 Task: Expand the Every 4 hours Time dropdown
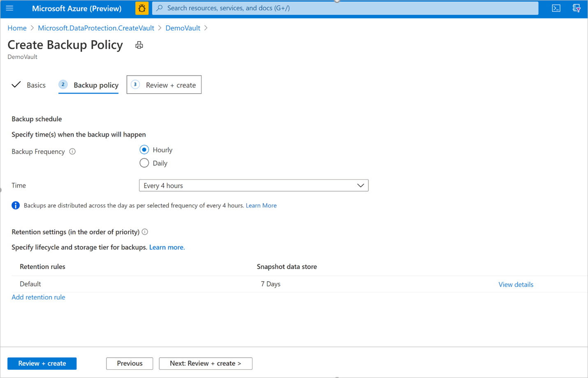(x=254, y=186)
